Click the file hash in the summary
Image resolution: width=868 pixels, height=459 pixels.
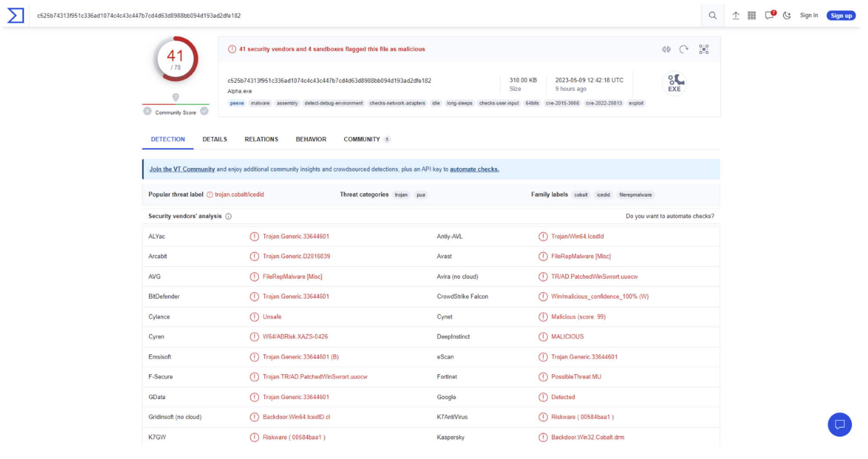click(329, 81)
